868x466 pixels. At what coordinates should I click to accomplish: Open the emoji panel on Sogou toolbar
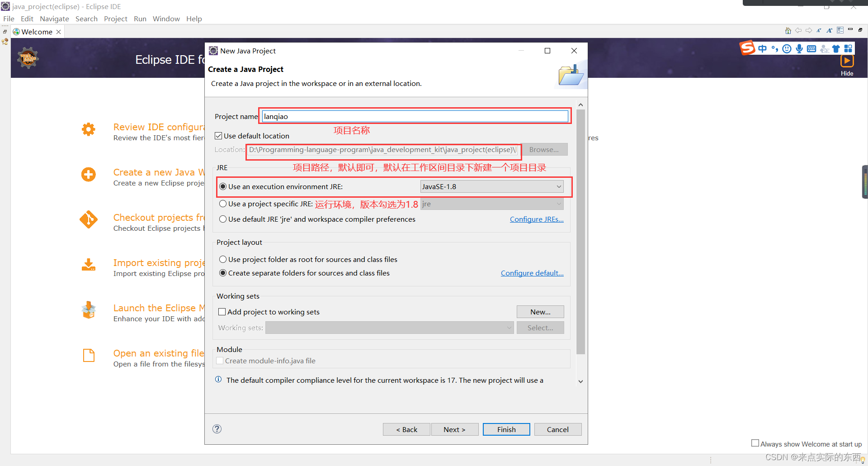click(x=787, y=48)
